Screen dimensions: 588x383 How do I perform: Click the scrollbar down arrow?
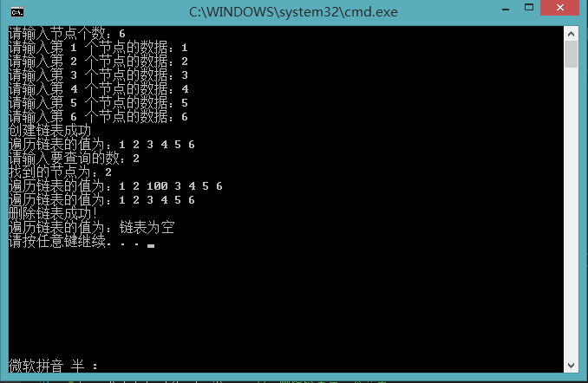[572, 366]
